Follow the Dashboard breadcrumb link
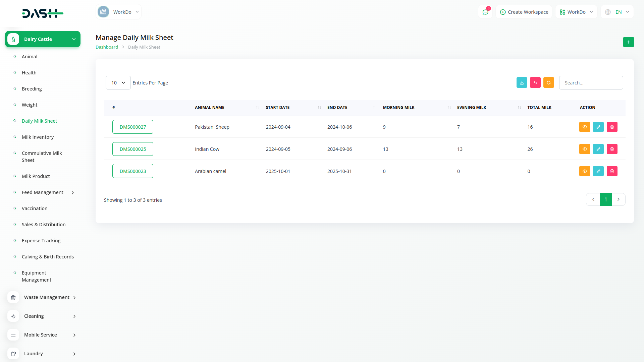Screen dimensions: 644x362 click(x=107, y=47)
